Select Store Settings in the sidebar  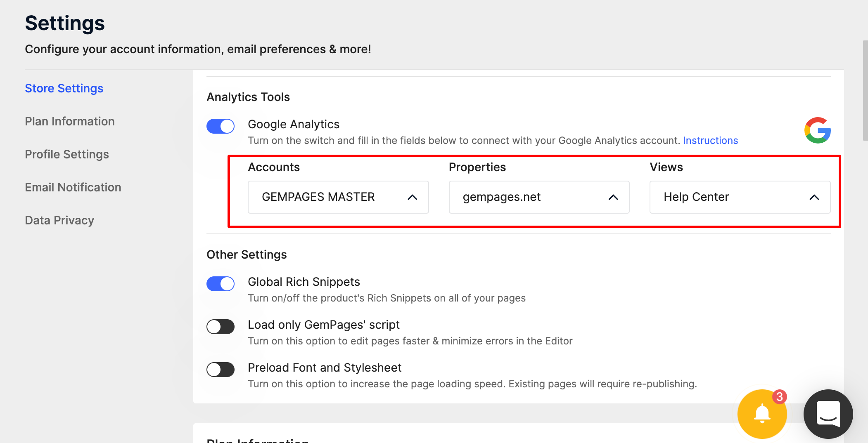click(x=64, y=88)
